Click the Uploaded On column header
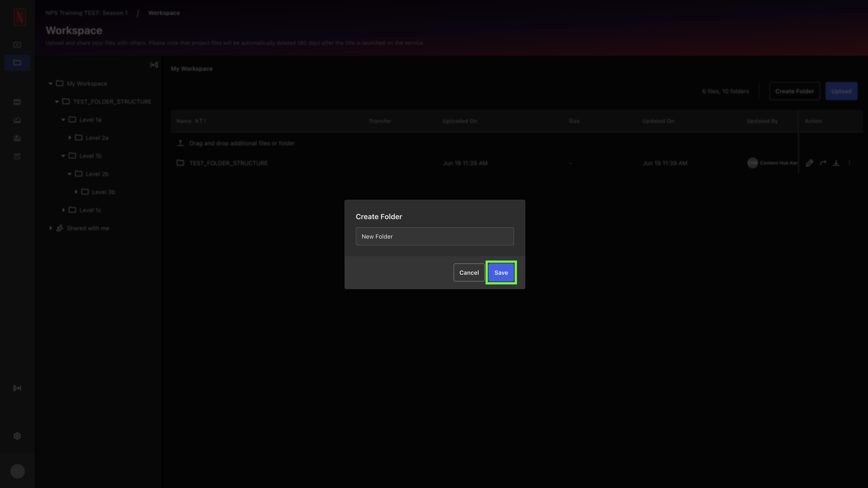 (460, 121)
